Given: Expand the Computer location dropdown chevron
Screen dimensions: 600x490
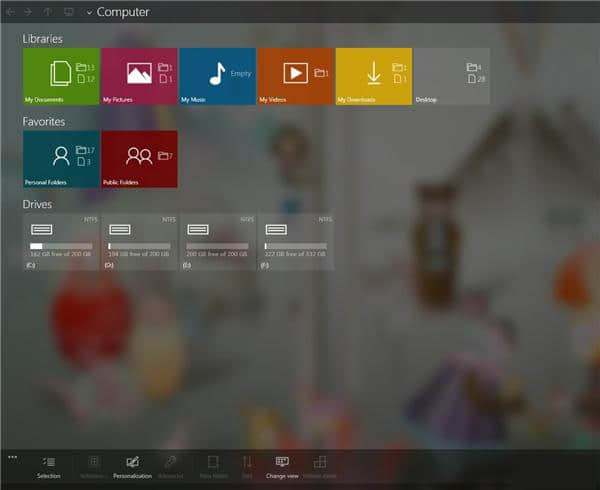Looking at the screenshot, I should point(89,13).
